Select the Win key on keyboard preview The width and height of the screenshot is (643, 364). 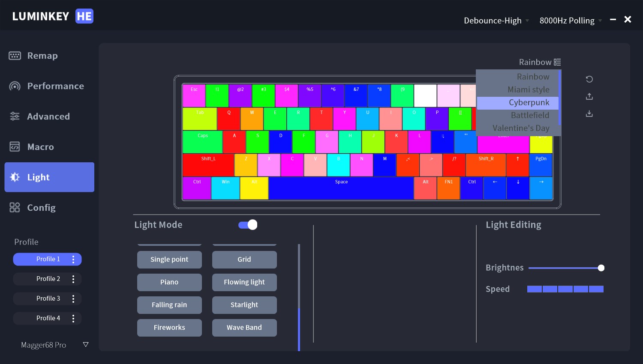click(225, 188)
